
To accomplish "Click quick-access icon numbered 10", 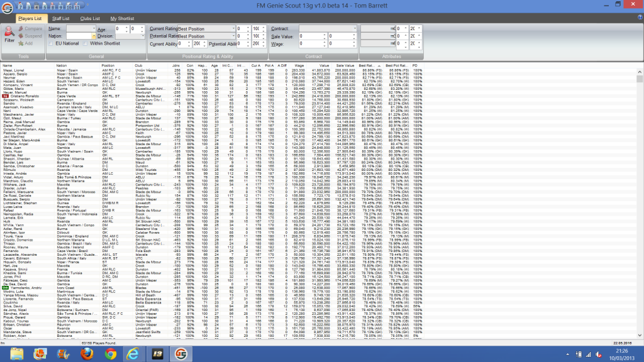I will (69, 6).
